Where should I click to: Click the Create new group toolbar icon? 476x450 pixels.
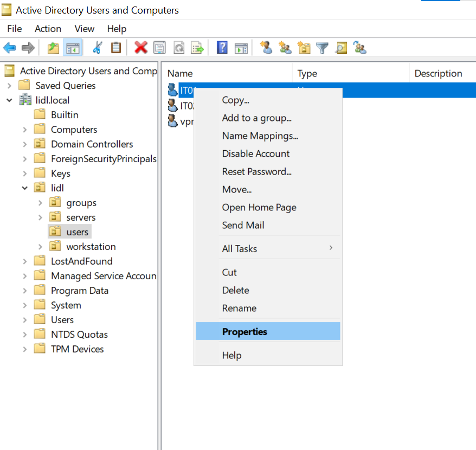pos(285,48)
